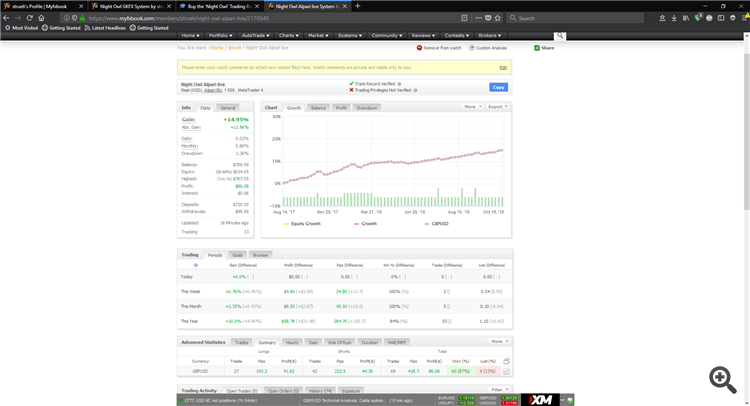Switch to the Stats info tab
Image resolution: width=750 pixels, height=406 pixels.
[x=205, y=108]
